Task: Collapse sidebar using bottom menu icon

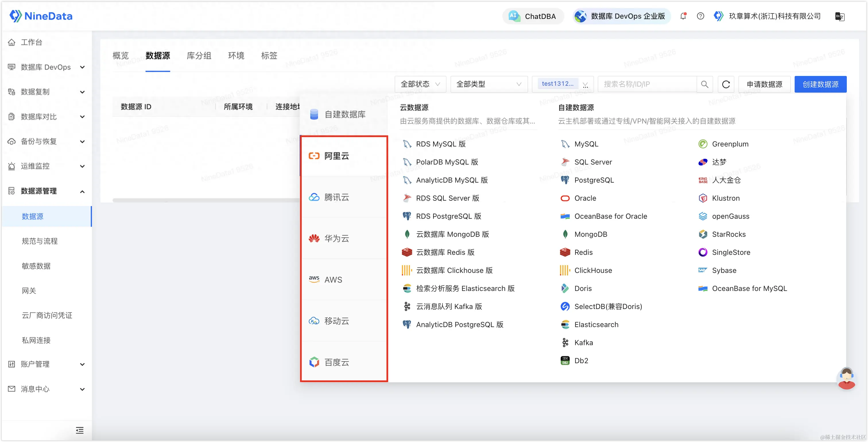Action: (80, 430)
